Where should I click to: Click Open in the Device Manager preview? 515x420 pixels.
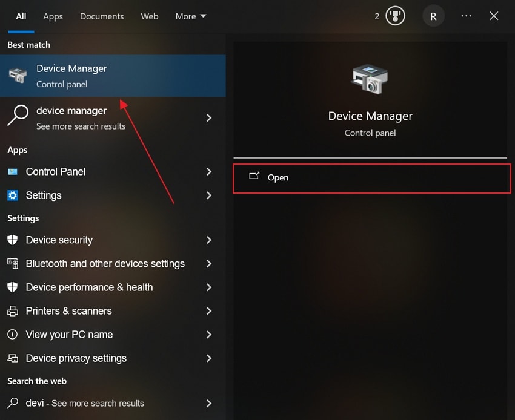coord(372,179)
